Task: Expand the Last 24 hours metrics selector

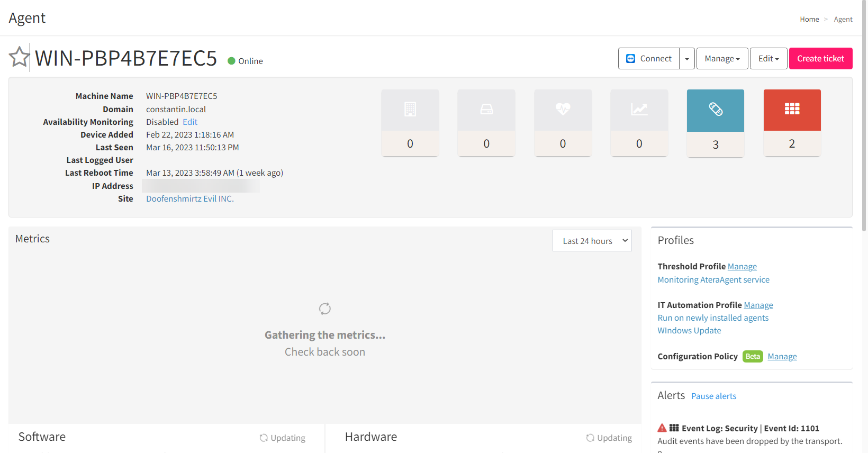Action: point(592,241)
